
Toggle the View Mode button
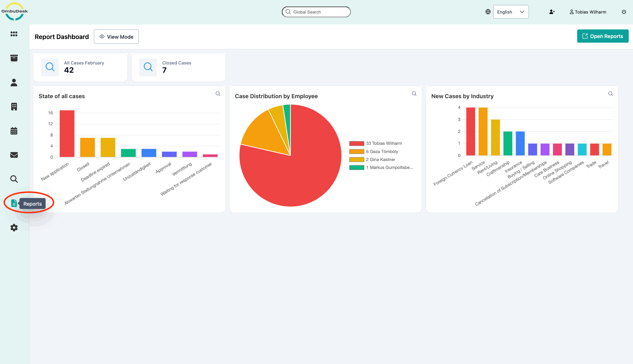click(x=116, y=37)
